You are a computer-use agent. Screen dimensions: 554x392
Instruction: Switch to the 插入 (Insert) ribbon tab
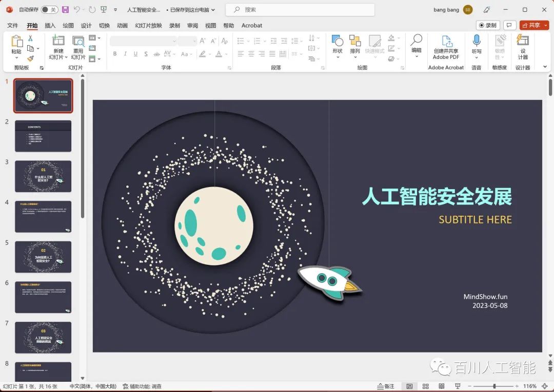tap(50, 25)
